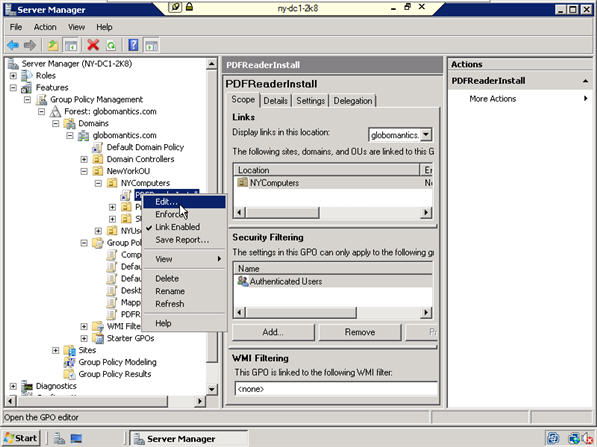Image resolution: width=597 pixels, height=447 pixels.
Task: Click the NYComputers folder icon in Links list
Action: (x=242, y=182)
